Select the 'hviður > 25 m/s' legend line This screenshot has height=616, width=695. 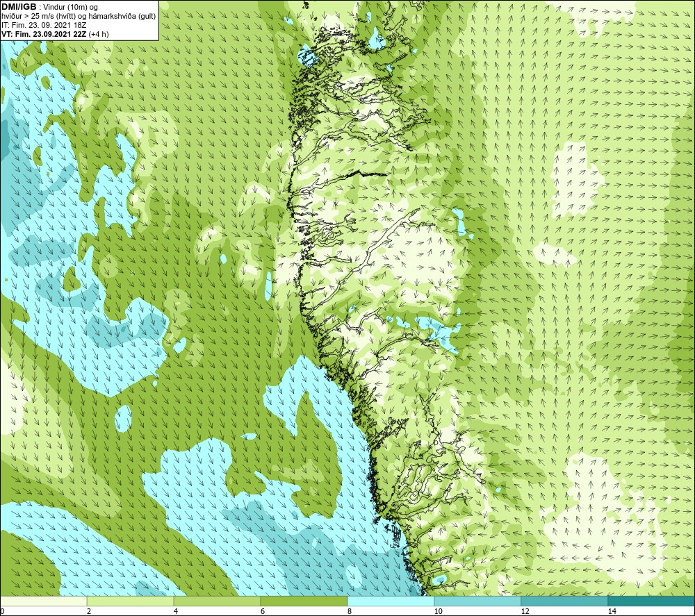tap(79, 16)
